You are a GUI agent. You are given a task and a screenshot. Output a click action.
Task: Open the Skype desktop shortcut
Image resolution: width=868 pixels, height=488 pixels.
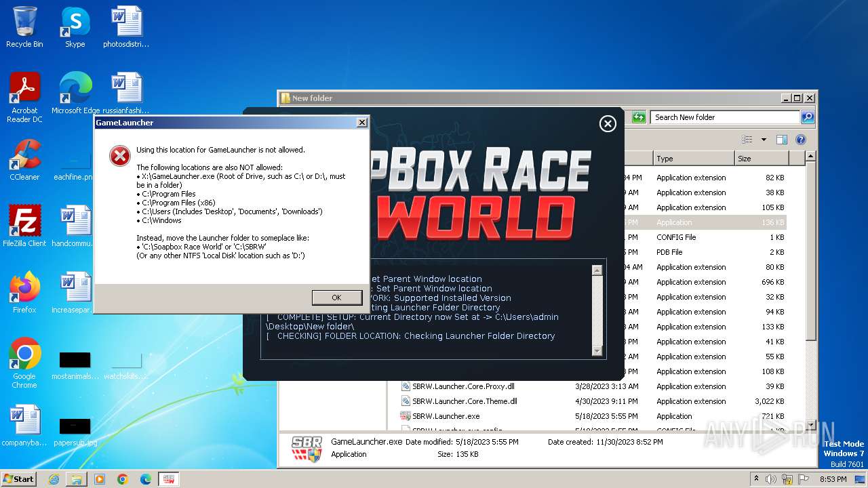tap(75, 27)
